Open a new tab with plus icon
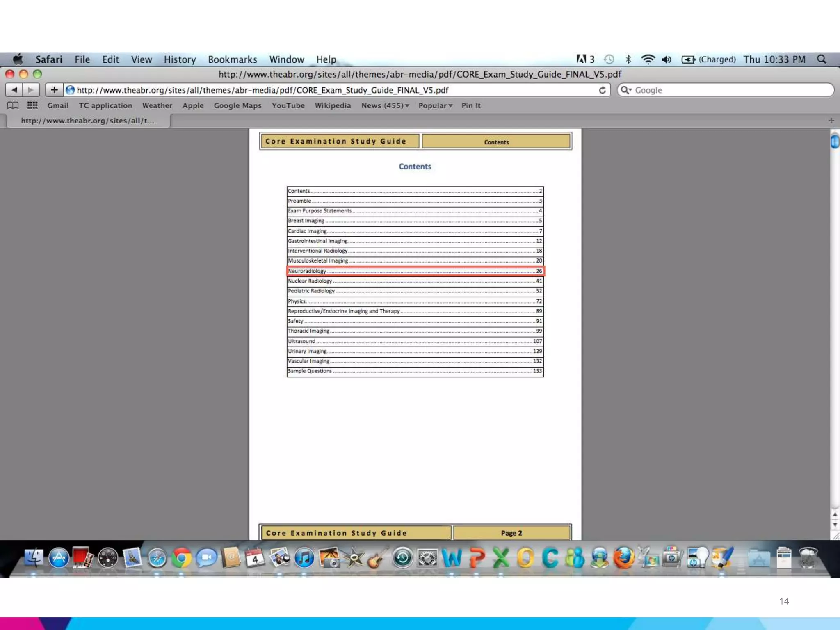The image size is (840, 630). pos(831,121)
